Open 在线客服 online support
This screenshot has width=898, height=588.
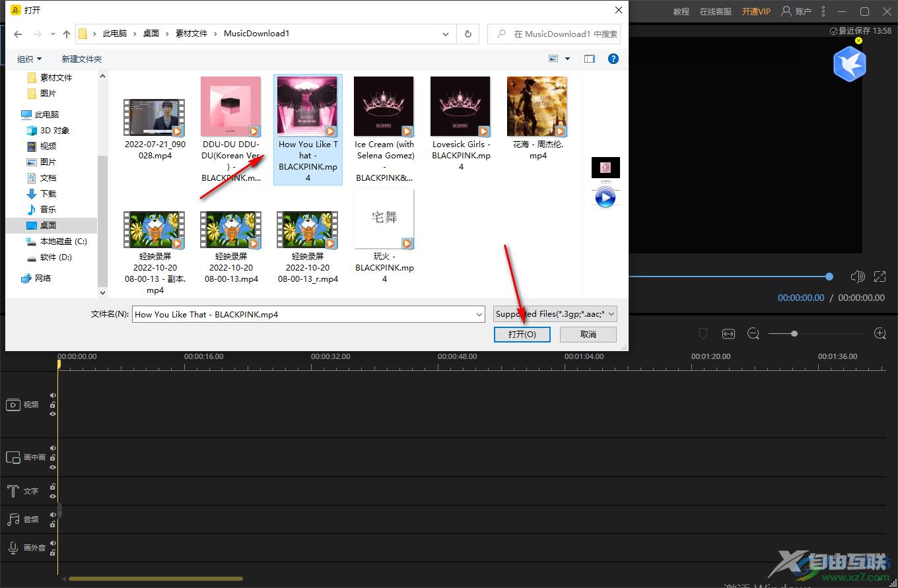(716, 11)
